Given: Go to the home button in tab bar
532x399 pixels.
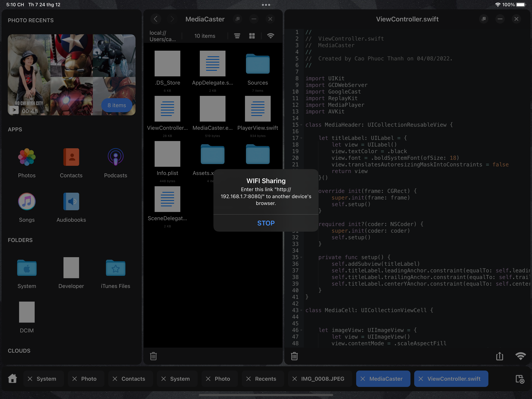Looking at the screenshot, I should pos(12,378).
